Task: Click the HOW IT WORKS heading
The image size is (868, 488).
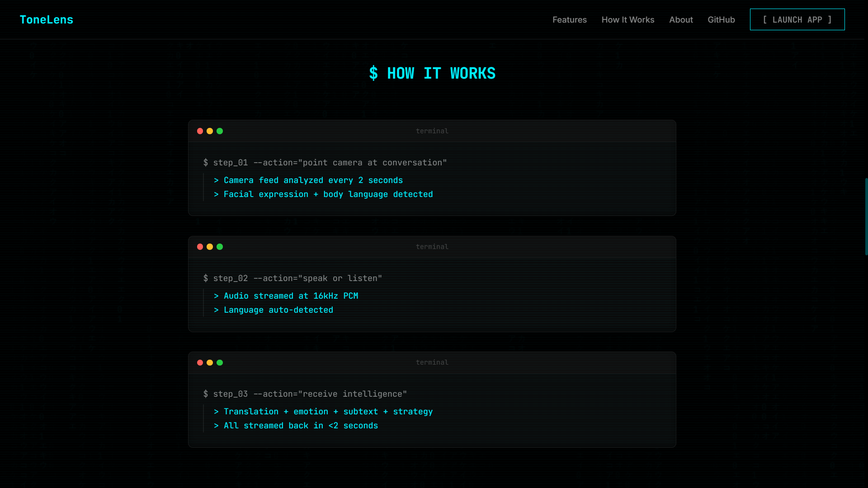Action: click(432, 73)
